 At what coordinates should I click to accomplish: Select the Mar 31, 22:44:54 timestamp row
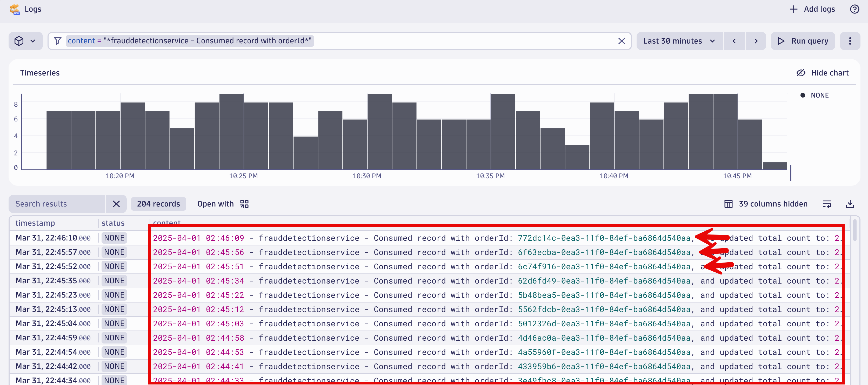(x=53, y=352)
